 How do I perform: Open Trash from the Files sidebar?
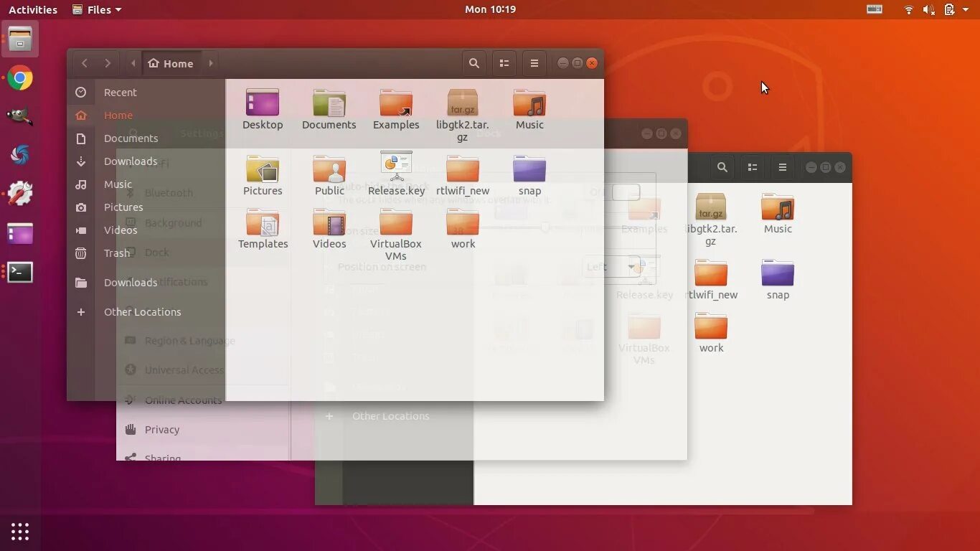[146, 253]
